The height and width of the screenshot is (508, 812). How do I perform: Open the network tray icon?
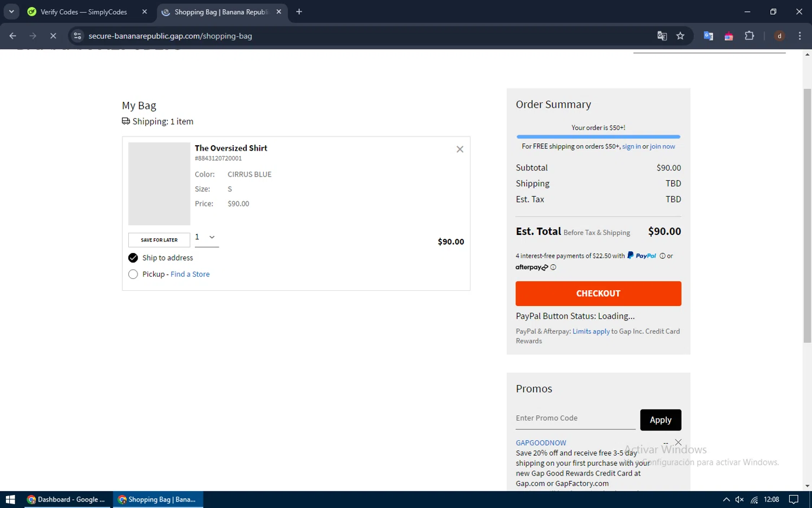754,499
